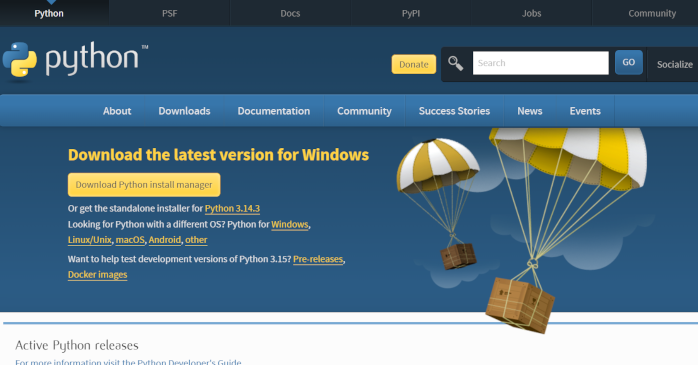Click the 'Active Python releases' heading
This screenshot has width=698, height=365.
coord(77,345)
